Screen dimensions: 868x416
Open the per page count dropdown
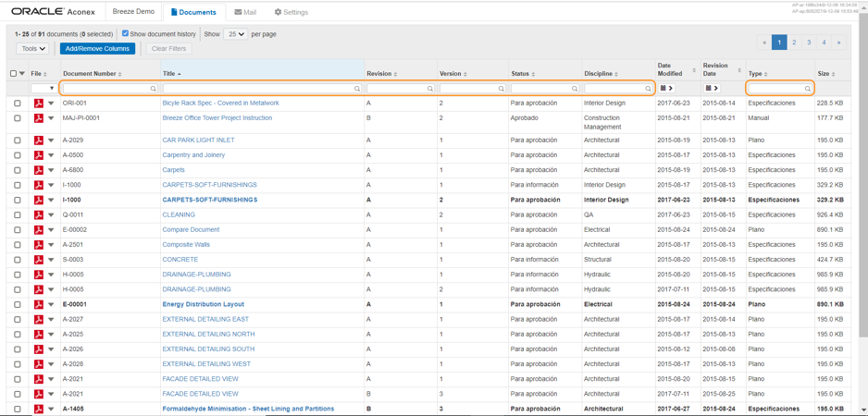point(236,34)
